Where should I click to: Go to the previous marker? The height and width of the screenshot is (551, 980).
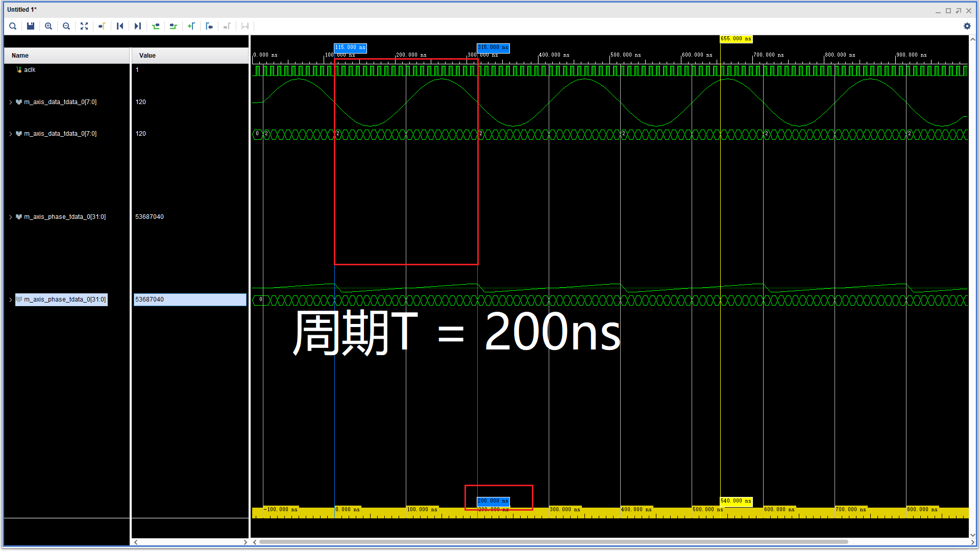(209, 26)
